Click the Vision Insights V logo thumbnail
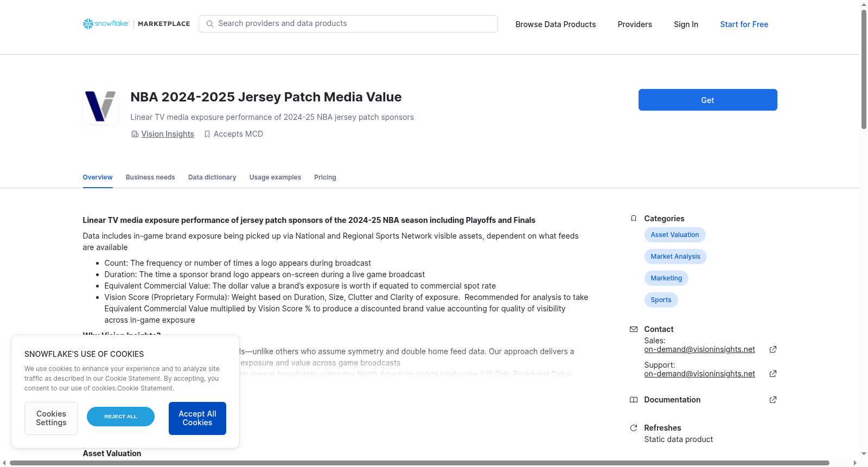 pos(100,106)
